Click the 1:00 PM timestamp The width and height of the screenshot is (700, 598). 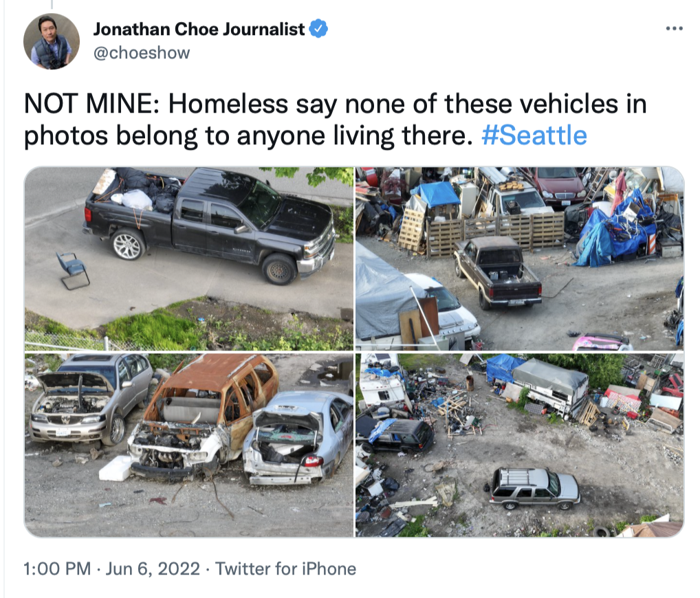[x=56, y=569]
